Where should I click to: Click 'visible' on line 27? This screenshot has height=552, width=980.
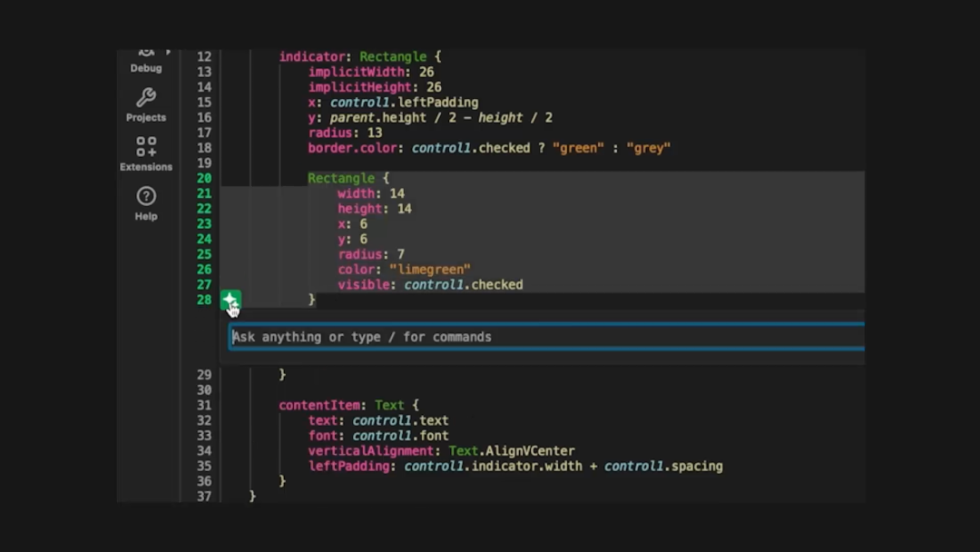[364, 284]
